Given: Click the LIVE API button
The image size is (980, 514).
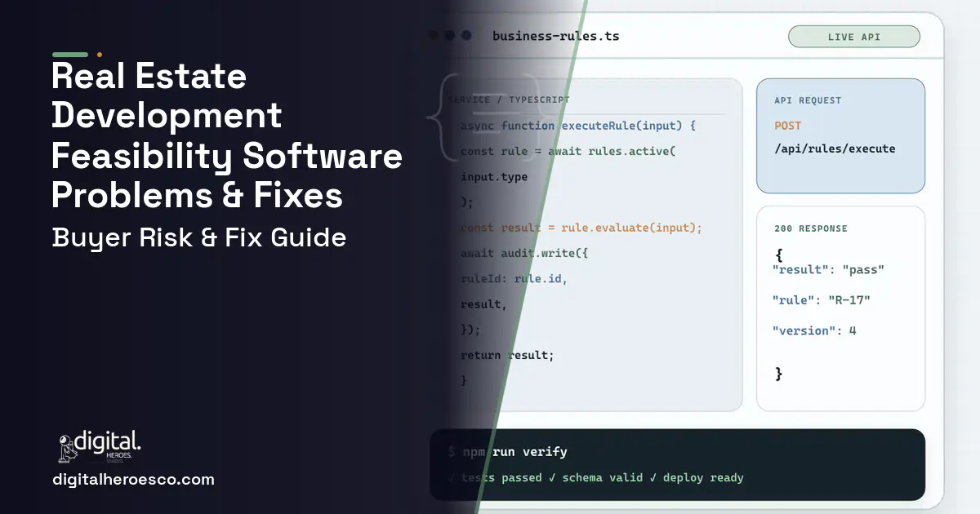Looking at the screenshot, I should point(853,37).
